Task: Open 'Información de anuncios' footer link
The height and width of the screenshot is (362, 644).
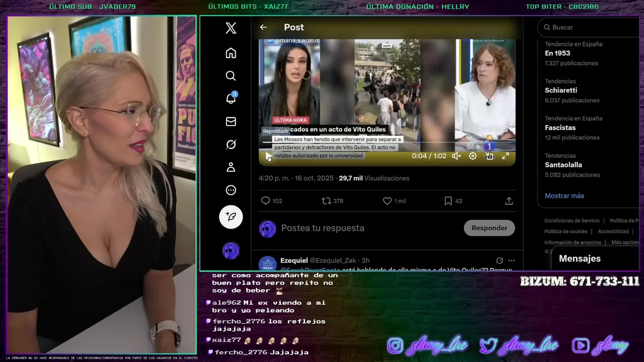Action: coord(573,242)
